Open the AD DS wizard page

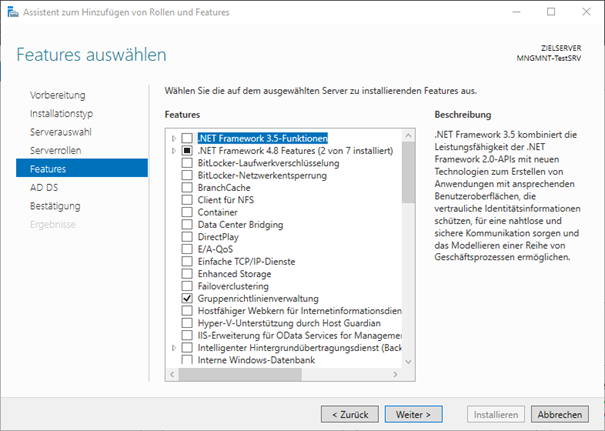point(44,187)
